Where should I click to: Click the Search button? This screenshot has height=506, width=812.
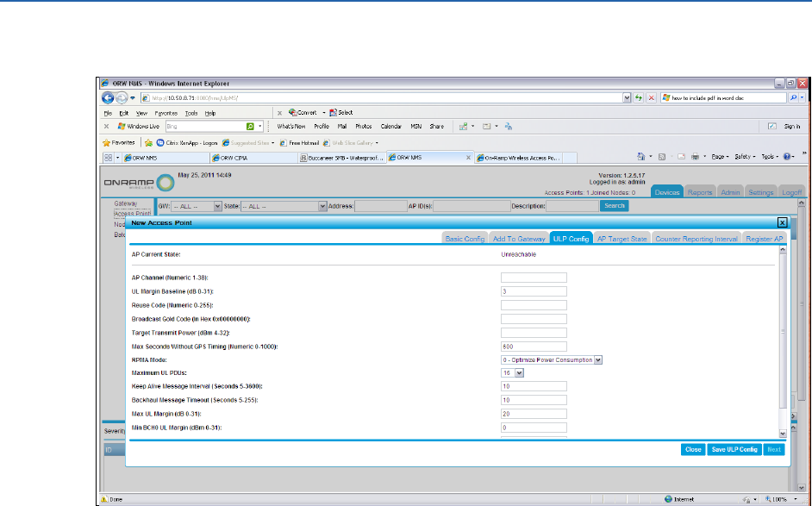pos(615,206)
